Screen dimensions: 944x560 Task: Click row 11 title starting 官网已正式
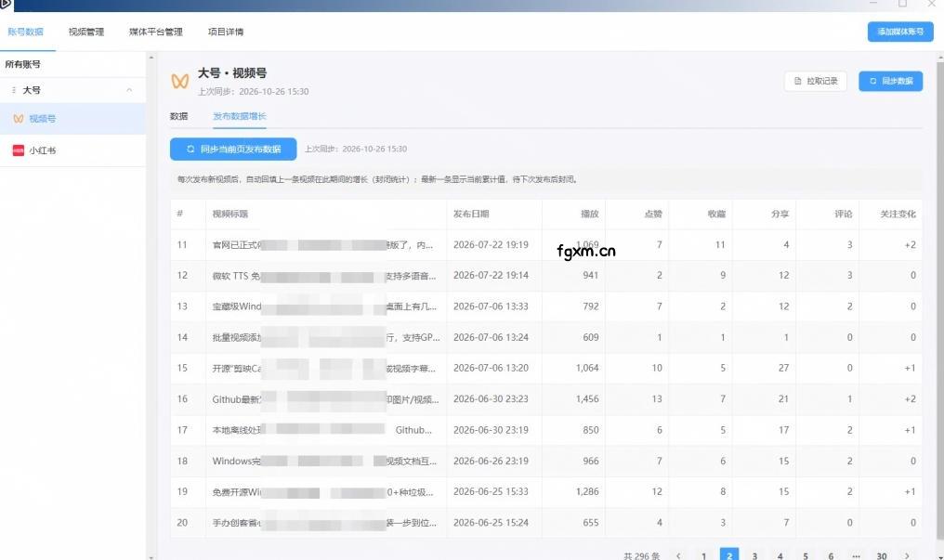pyautogui.click(x=322, y=245)
